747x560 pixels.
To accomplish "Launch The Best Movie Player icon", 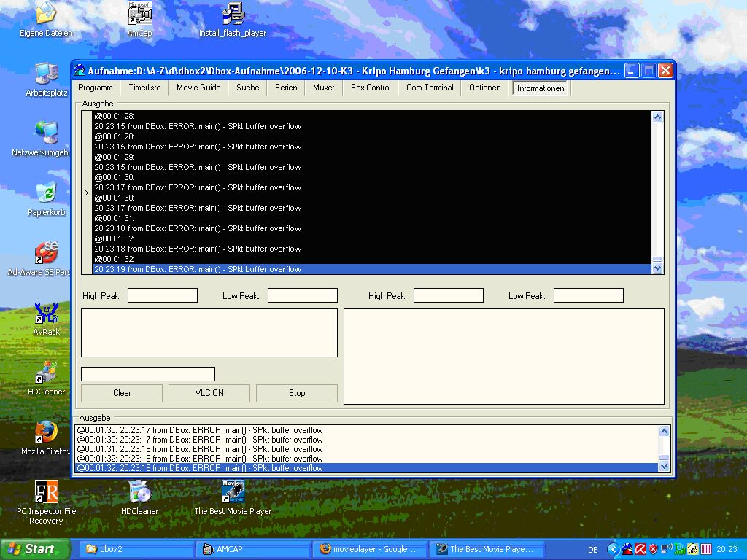I will pos(233,492).
